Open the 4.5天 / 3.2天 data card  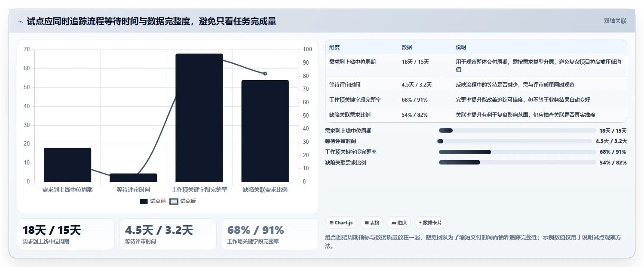click(168, 234)
